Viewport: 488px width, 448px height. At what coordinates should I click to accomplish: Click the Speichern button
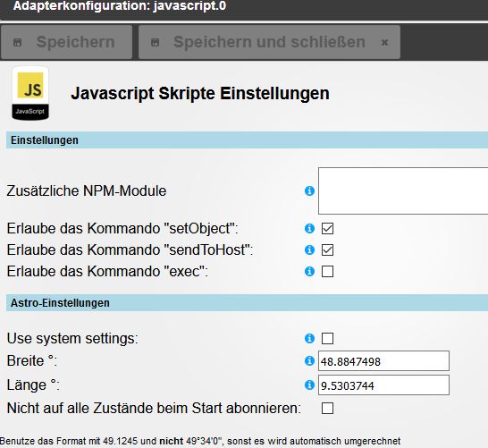click(x=67, y=42)
